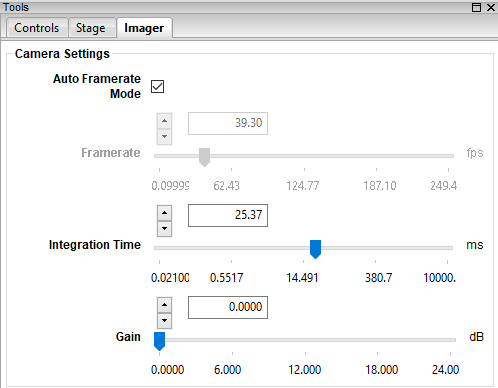Set Integration Time slider near 380.7 mark

point(376,248)
